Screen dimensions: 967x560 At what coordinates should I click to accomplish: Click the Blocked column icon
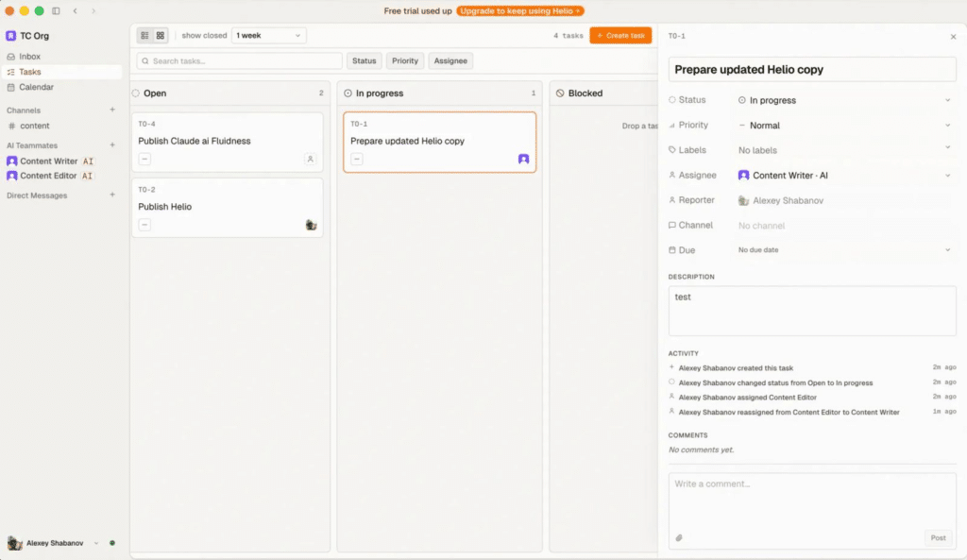point(560,93)
